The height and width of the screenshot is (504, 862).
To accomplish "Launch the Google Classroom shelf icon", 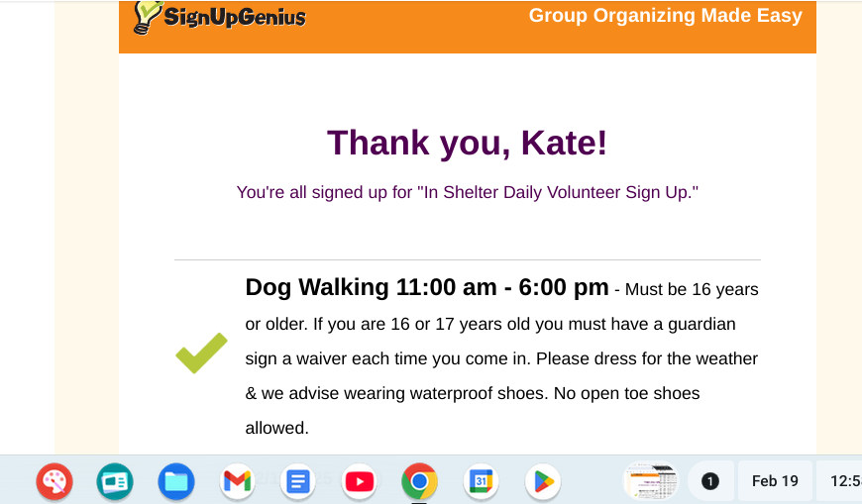I will 115,482.
